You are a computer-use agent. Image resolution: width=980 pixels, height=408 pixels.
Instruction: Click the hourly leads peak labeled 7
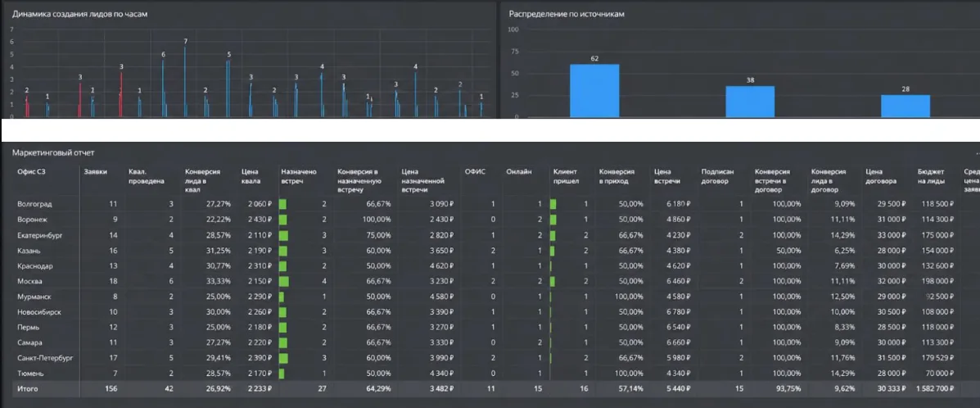pyautogui.click(x=185, y=81)
